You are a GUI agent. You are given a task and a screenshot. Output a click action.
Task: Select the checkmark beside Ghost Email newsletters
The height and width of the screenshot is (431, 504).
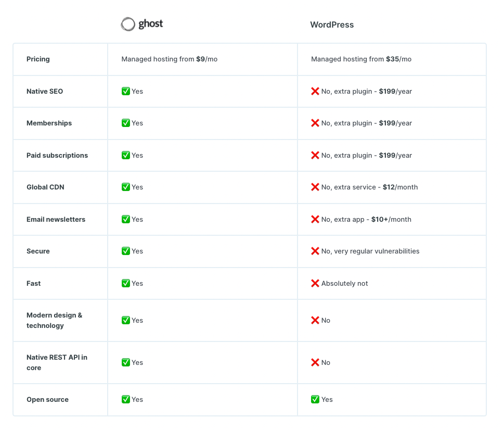(x=125, y=219)
